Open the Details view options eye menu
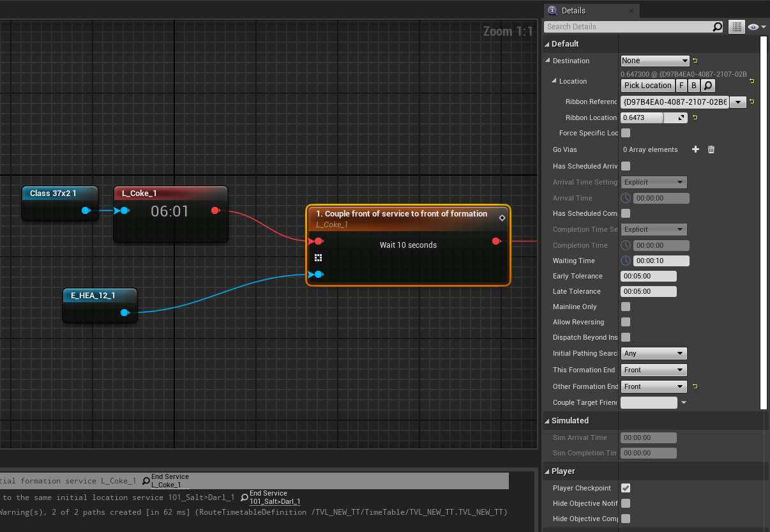Screen dimensions: 770x532 click(x=757, y=27)
